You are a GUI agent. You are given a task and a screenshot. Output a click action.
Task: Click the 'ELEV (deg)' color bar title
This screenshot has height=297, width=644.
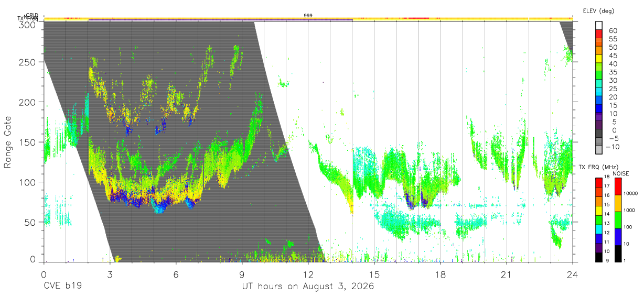point(599,10)
